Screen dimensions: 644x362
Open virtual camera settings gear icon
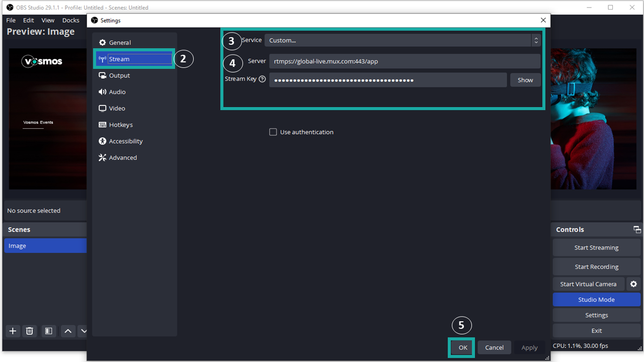tap(633, 284)
